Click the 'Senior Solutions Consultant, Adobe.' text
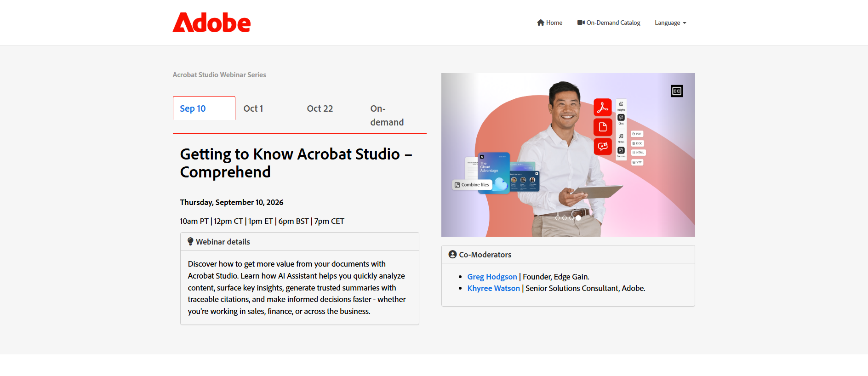This screenshot has height=376, width=868. pyautogui.click(x=586, y=288)
